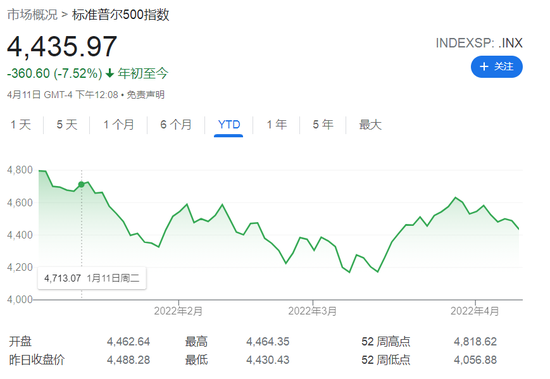Show the 最大 full history range

coord(370,125)
